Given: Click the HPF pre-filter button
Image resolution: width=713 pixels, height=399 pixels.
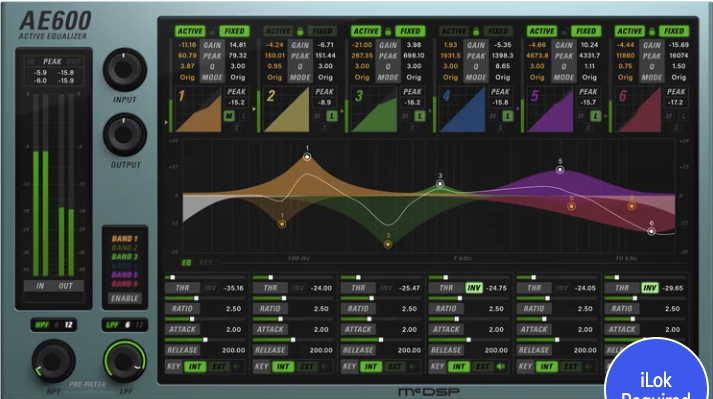Looking at the screenshot, I should pos(42,325).
